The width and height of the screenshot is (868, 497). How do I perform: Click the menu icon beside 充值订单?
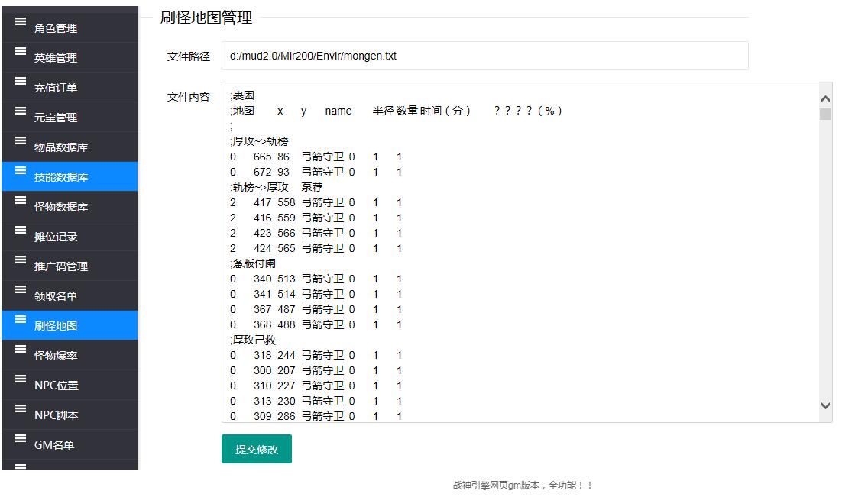21,81
